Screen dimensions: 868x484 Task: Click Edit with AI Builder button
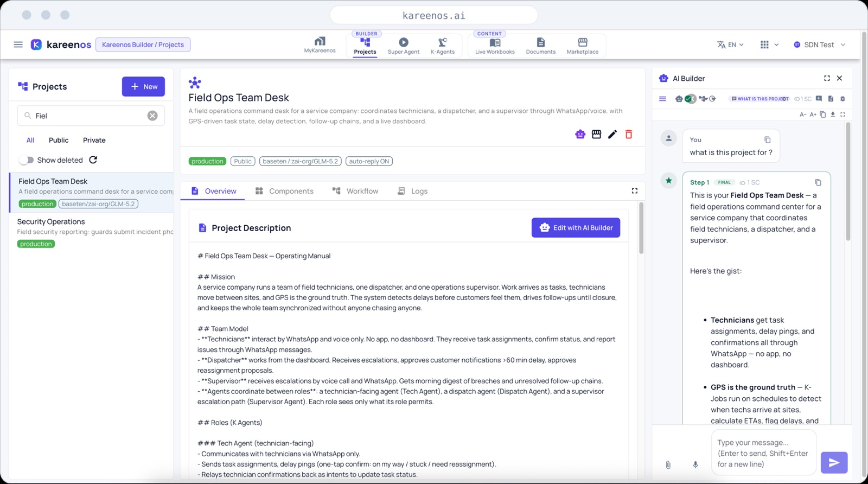(576, 228)
